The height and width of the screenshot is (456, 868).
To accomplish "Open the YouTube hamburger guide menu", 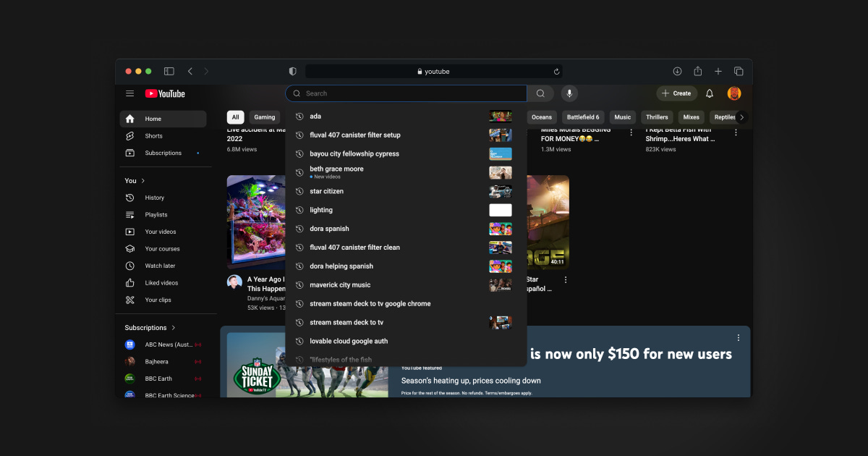I will coord(129,93).
